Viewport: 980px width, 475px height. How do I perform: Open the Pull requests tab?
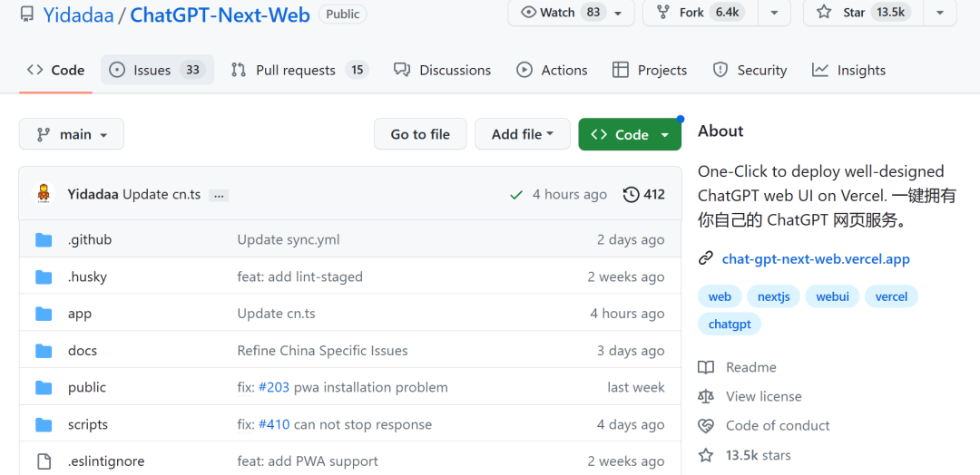300,70
